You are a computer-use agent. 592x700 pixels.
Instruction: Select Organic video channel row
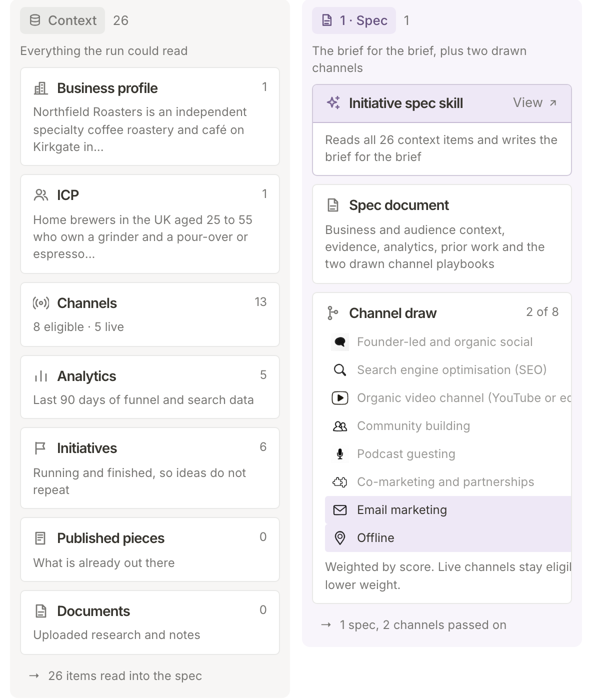(x=448, y=398)
